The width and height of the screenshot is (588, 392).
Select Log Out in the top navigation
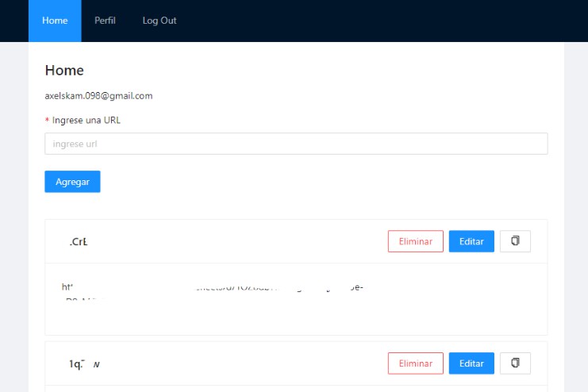click(159, 21)
